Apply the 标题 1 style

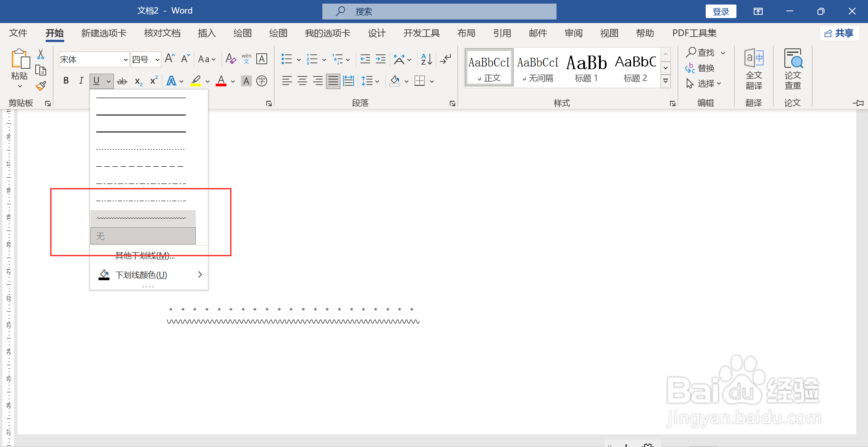[586, 68]
